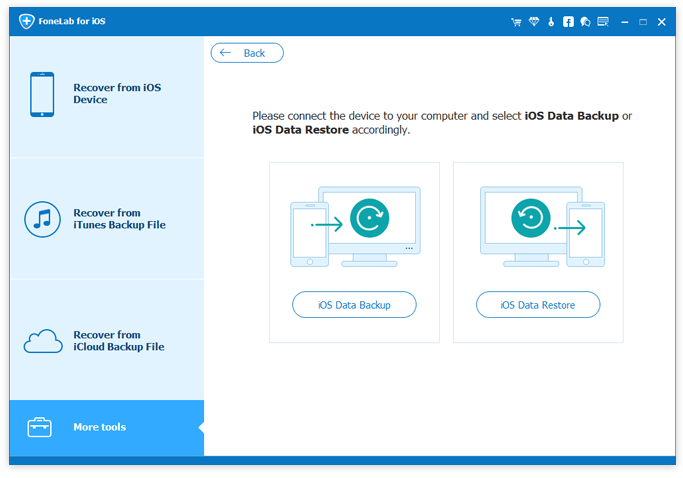
Task: Open the feedback menu icon
Action: tap(603, 22)
